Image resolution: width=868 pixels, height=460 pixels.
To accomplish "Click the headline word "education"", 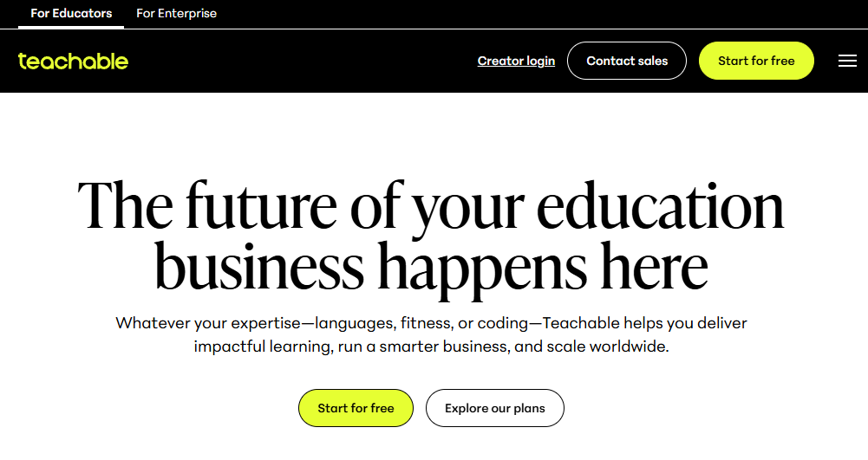I will coord(660,206).
